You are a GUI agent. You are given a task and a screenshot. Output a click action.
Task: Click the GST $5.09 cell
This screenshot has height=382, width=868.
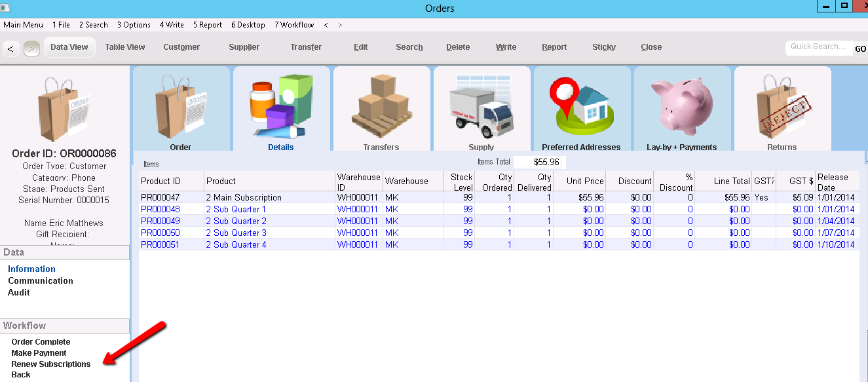click(796, 198)
